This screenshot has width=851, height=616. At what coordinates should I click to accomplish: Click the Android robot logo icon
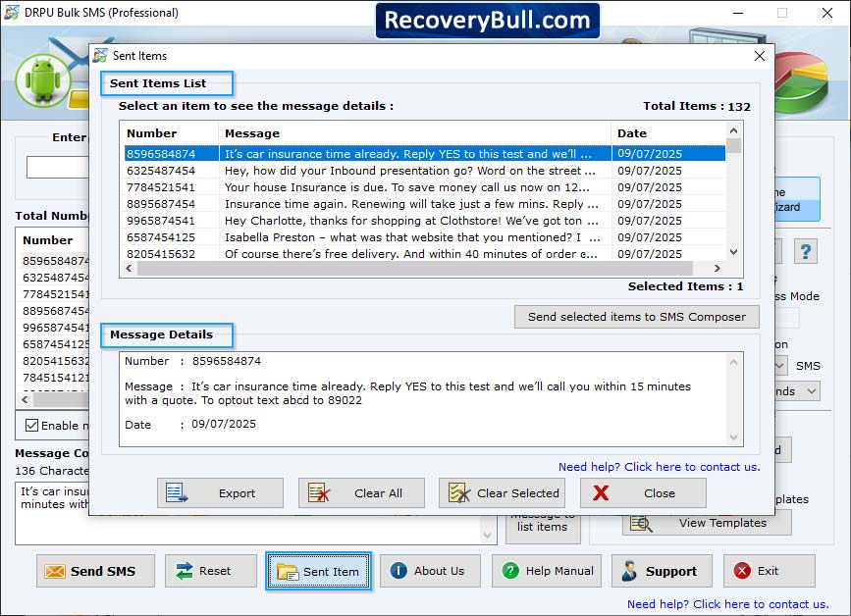coord(43,80)
